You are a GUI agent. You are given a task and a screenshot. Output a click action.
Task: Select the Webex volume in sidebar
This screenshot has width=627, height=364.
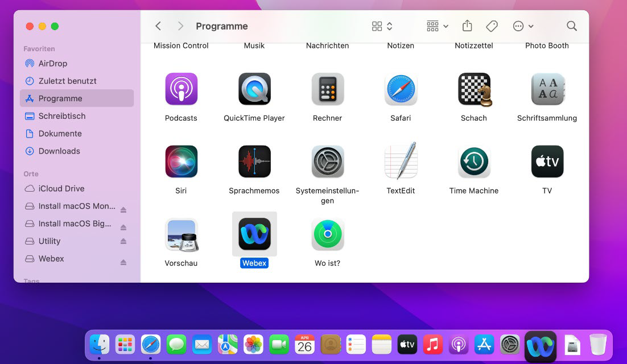point(77,259)
